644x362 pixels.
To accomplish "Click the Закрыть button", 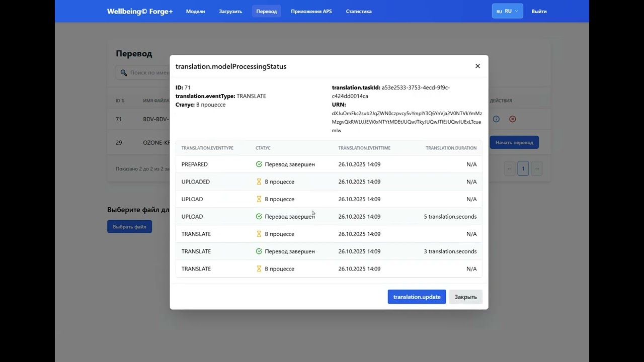I will click(x=465, y=297).
